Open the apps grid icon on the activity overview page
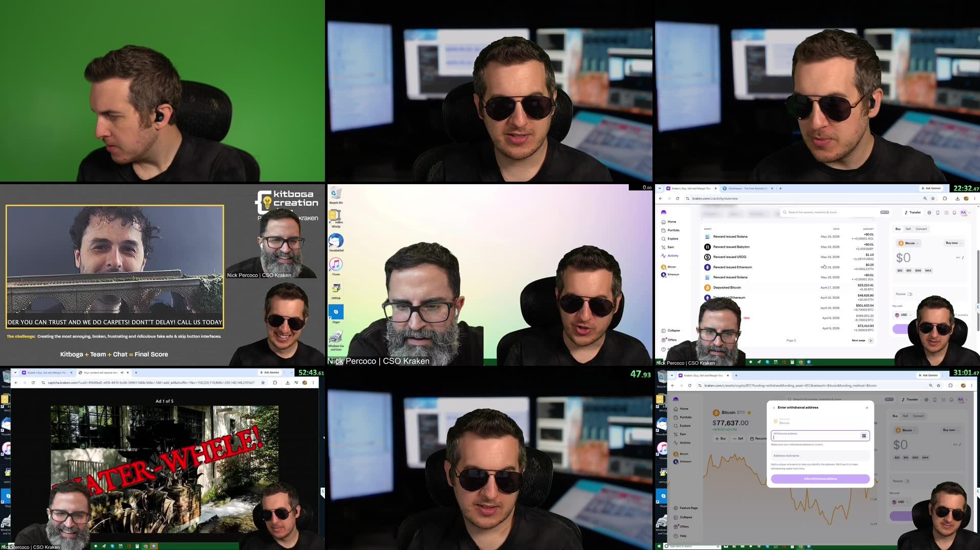This screenshot has height=550, width=980. 946,212
